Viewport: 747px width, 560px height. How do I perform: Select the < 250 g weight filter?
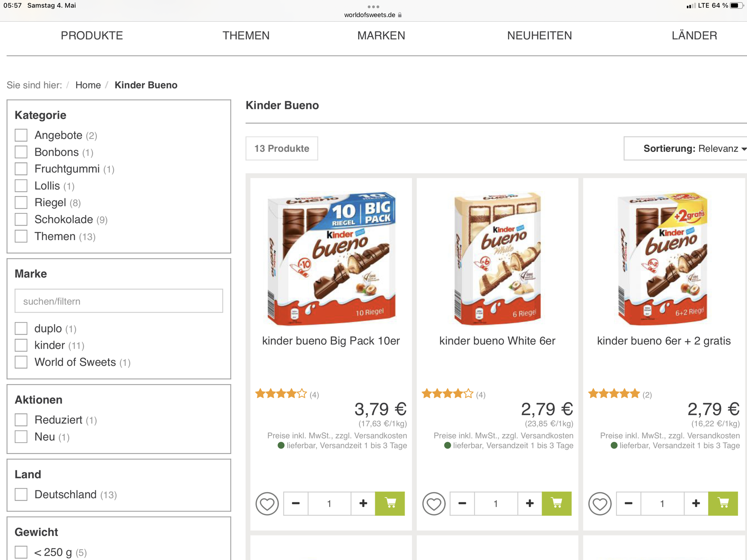pyautogui.click(x=21, y=552)
